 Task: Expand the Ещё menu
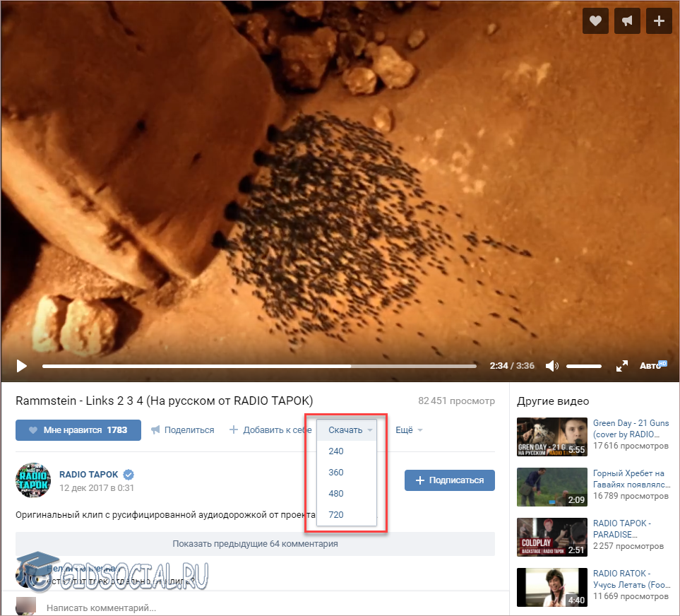click(409, 430)
